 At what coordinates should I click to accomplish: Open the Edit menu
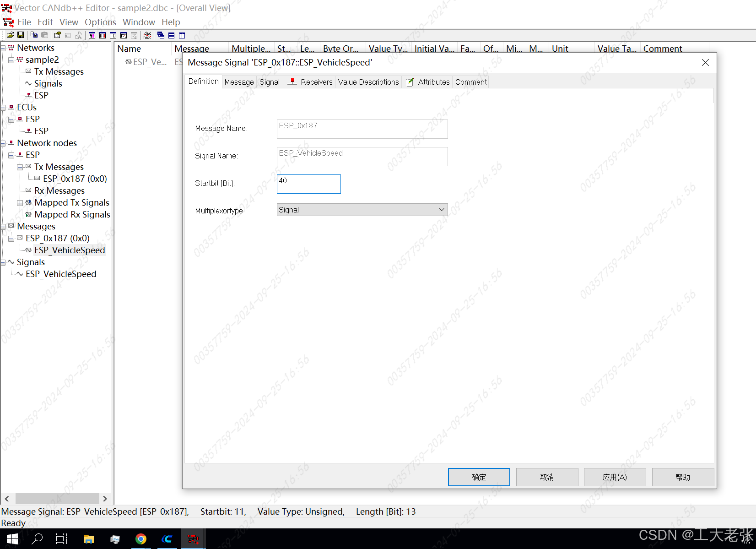pos(45,22)
